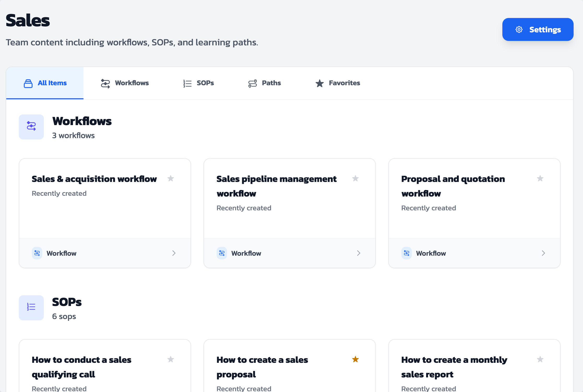583x392 pixels.
Task: Open the Paths tab
Action: coord(264,83)
